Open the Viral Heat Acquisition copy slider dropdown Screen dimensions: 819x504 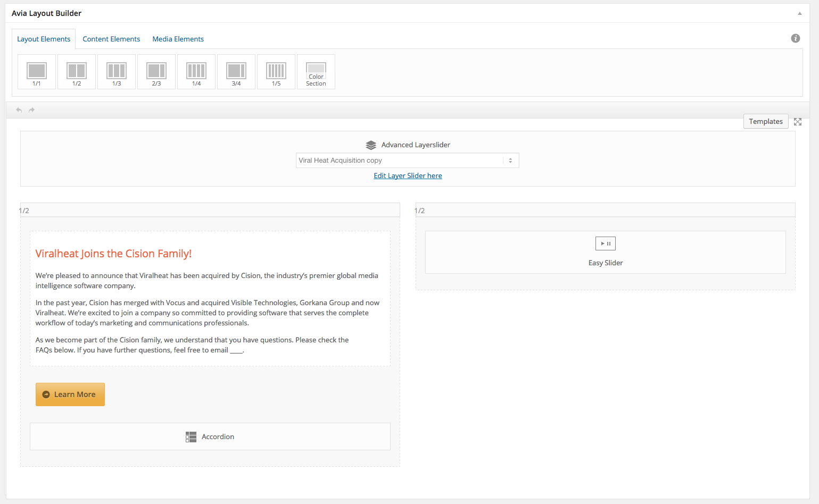(x=408, y=161)
